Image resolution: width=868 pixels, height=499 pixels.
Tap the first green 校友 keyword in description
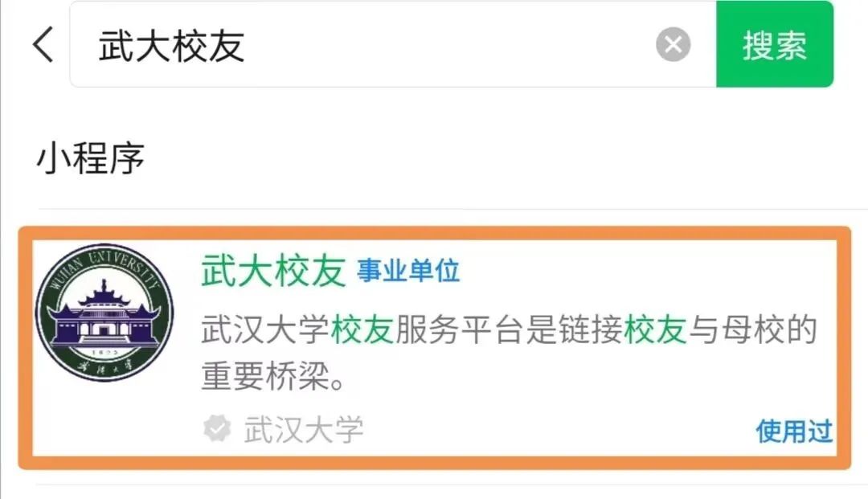[362, 329]
